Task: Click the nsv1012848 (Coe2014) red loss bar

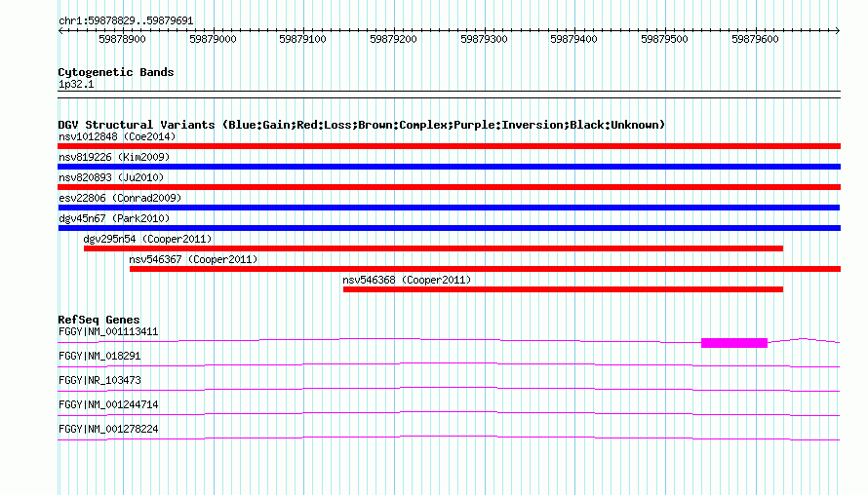Action: 449,146
